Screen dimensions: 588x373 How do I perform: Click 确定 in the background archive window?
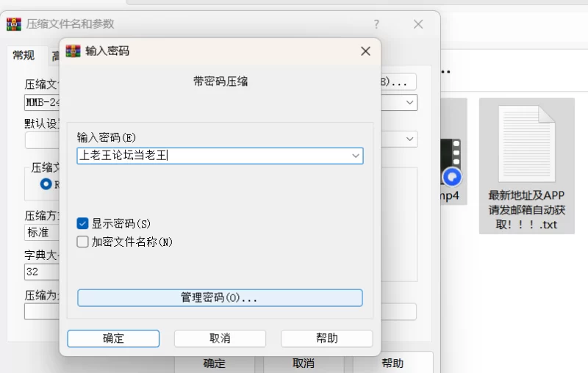[x=214, y=363]
